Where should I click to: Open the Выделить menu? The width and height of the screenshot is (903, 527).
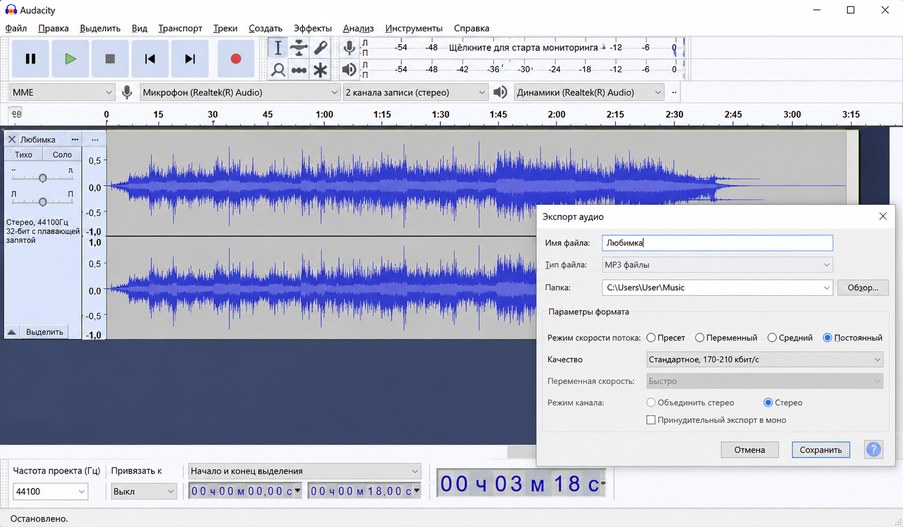[x=100, y=28]
